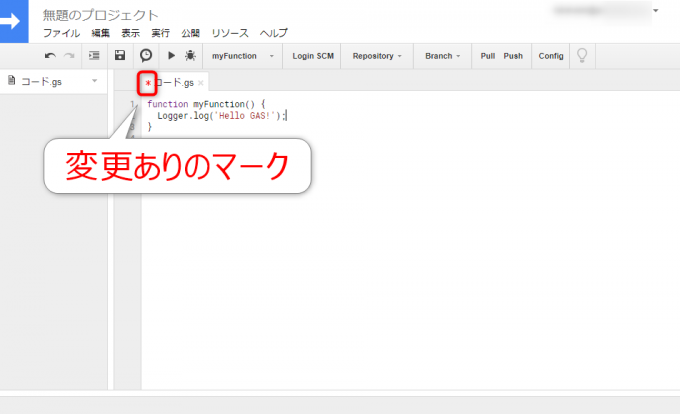Open the 編集 menu

tap(100, 33)
